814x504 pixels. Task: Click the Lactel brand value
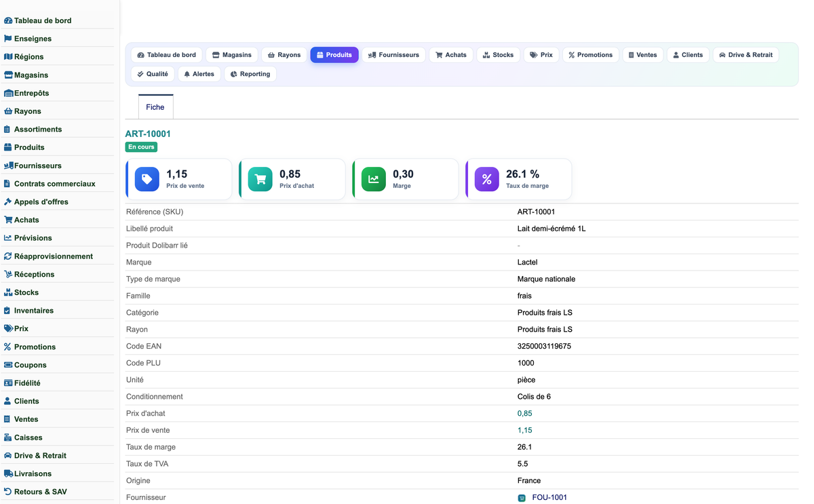527,263
